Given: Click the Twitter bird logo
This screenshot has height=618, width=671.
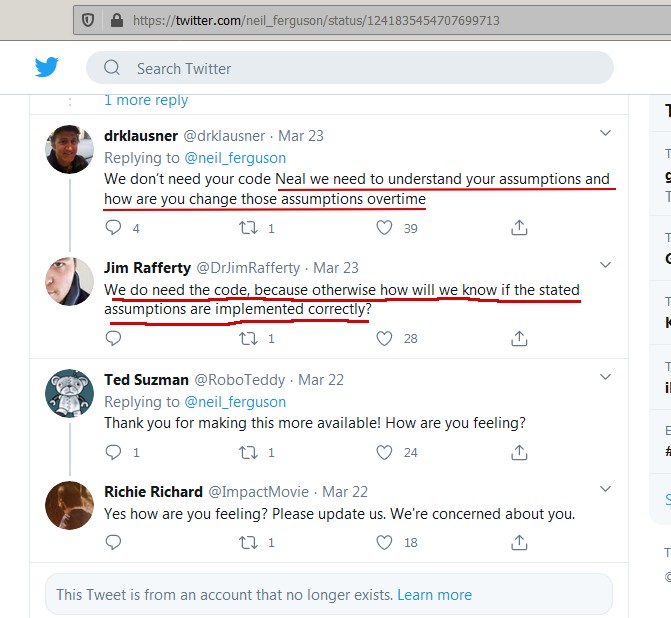Looking at the screenshot, I should click(x=47, y=68).
